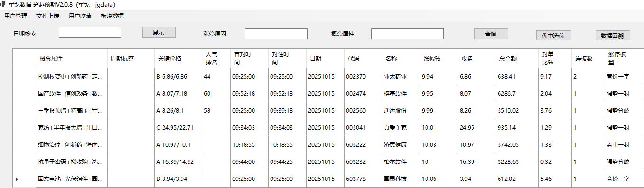Click popularity rank 44 cell
Image resolution: width=644 pixels, height=188 pixels.
coord(217,77)
